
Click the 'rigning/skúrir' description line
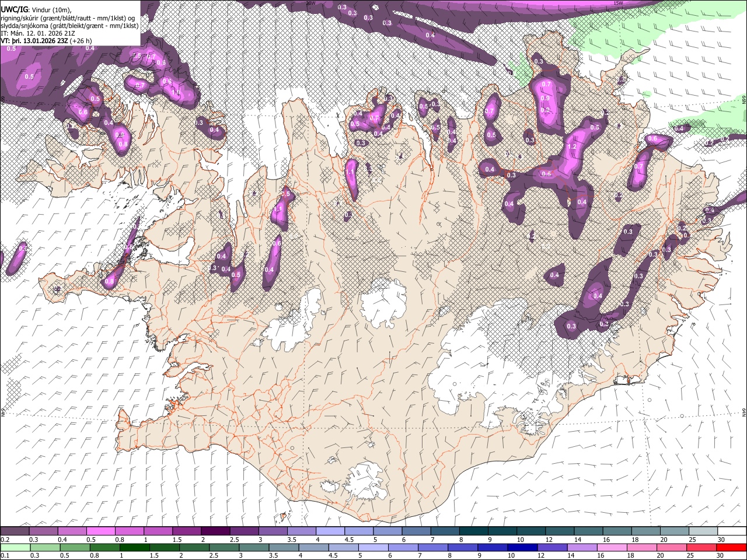click(x=69, y=18)
